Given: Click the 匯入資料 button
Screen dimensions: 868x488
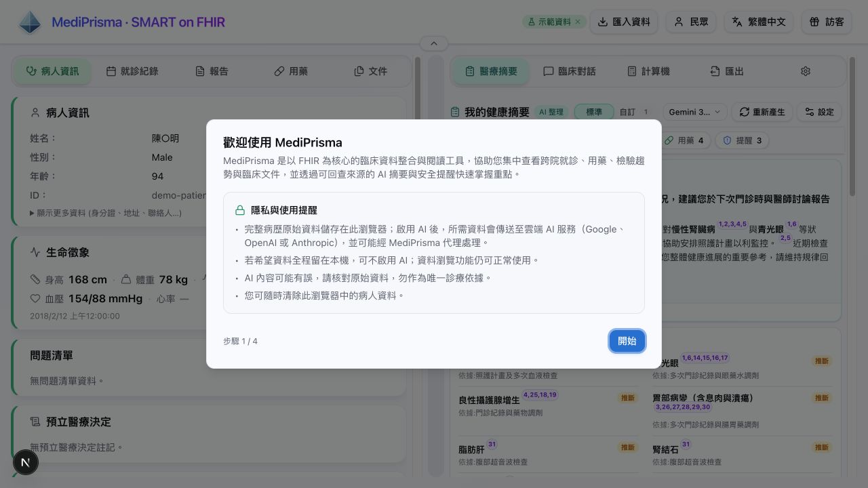Looking at the screenshot, I should 624,22.
